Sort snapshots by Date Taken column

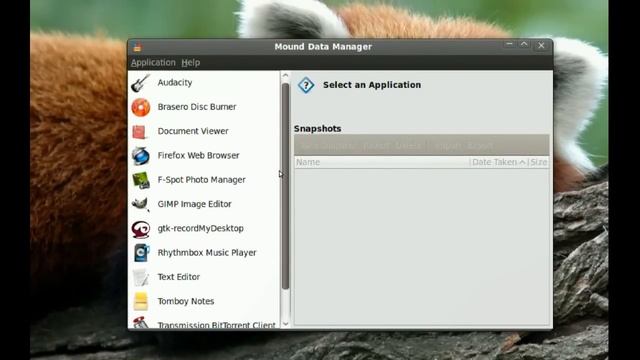(x=498, y=162)
